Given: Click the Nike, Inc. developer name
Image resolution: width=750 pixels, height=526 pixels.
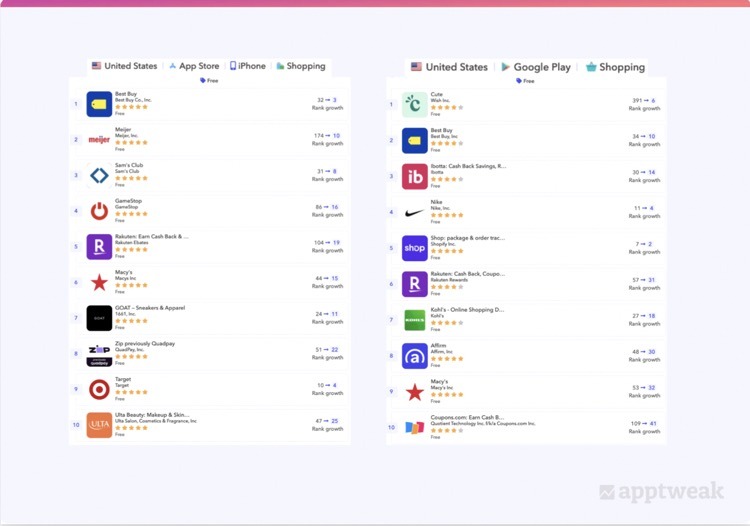Looking at the screenshot, I should (441, 208).
